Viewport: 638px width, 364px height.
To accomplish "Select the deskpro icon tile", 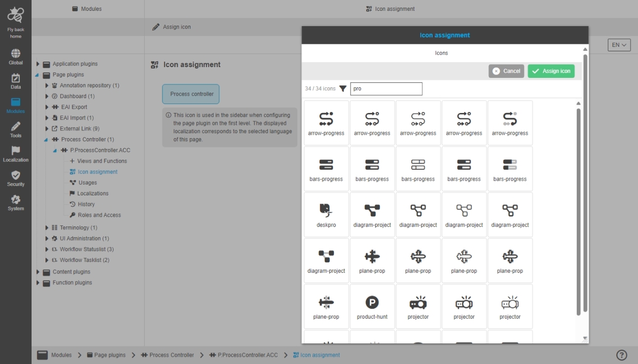I will [326, 215].
